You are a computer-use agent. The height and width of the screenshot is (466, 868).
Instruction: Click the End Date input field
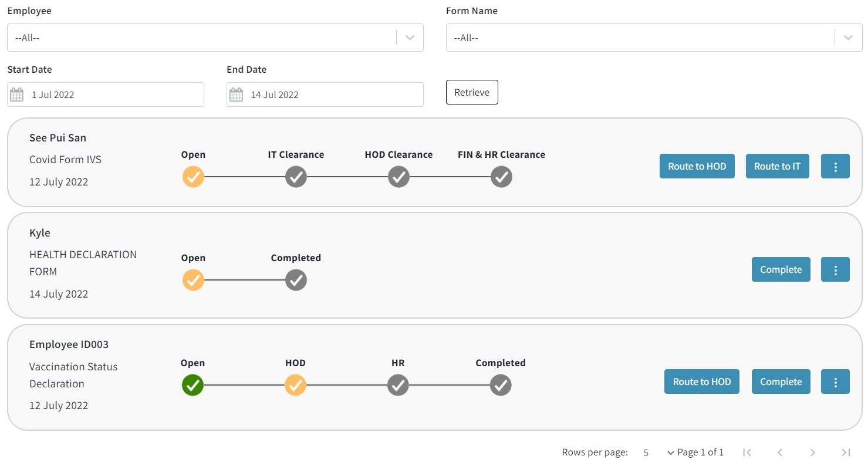[325, 94]
